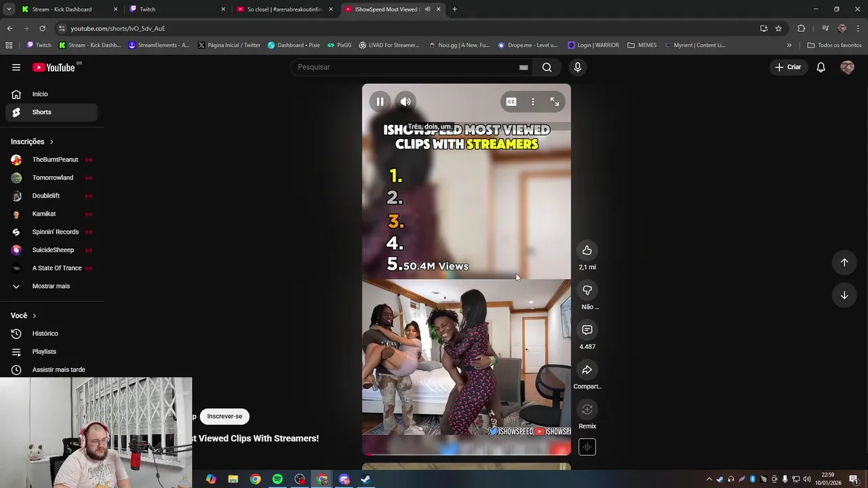Open Todos os favoritos folder
The image size is (868, 488).
(834, 45)
